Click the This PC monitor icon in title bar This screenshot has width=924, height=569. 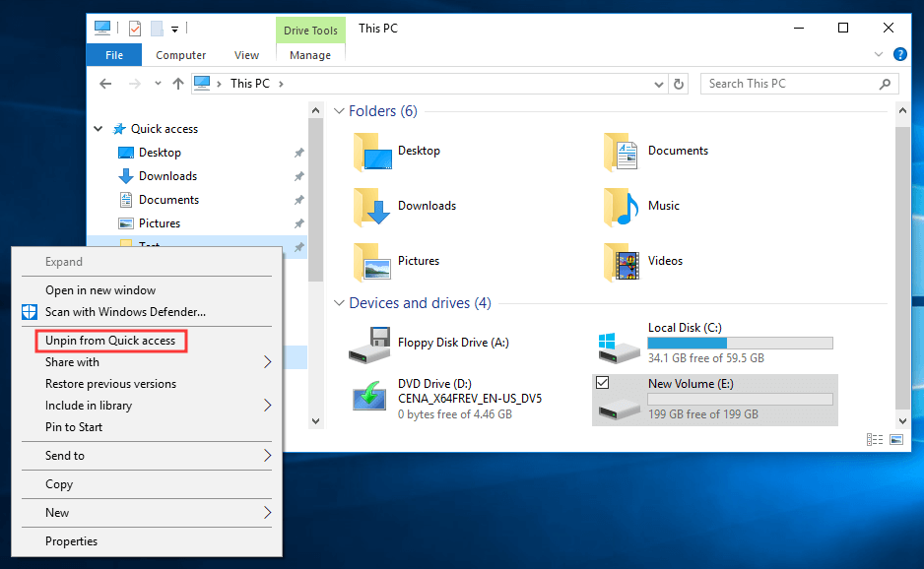(102, 28)
